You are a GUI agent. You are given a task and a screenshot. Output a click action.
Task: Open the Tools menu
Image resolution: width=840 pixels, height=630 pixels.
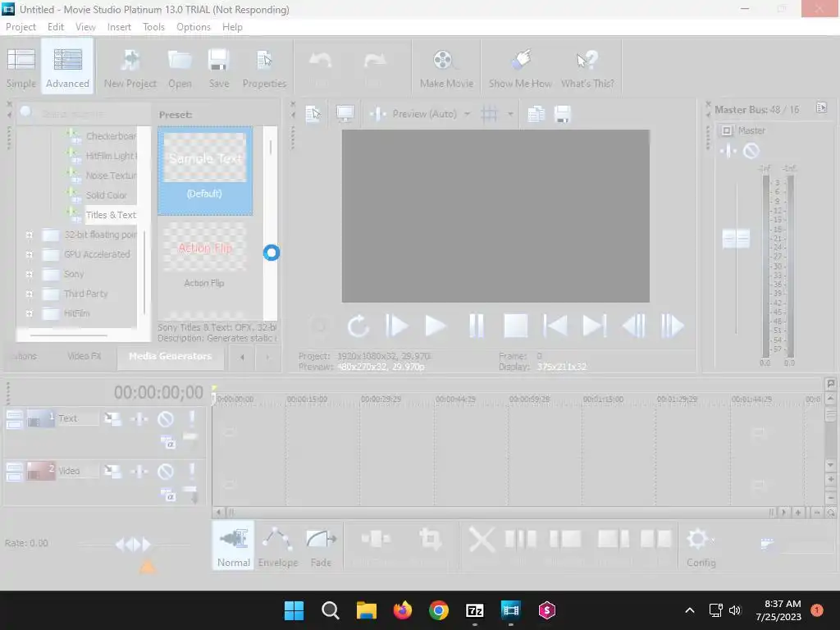pos(153,27)
